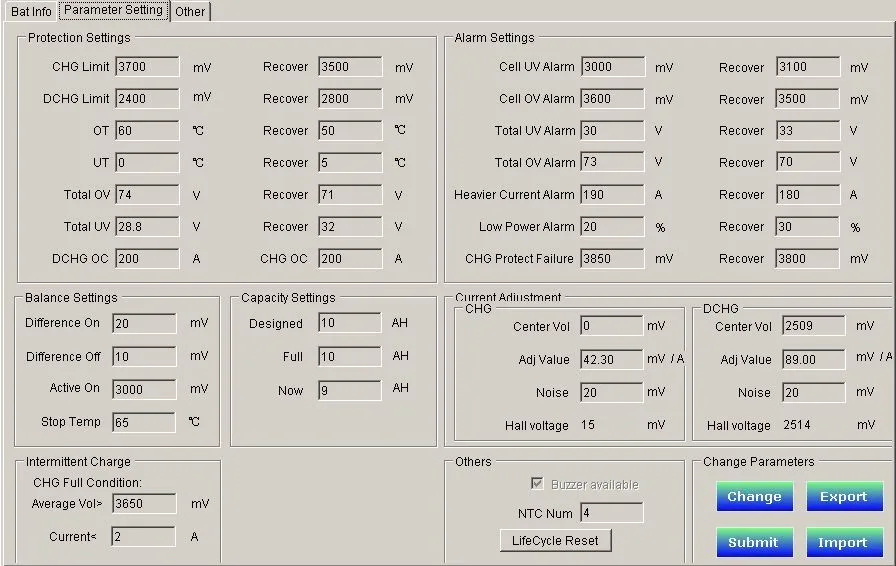896x566 pixels.
Task: Click the Cell UV Alarm Recover field 3100
Action: (808, 66)
